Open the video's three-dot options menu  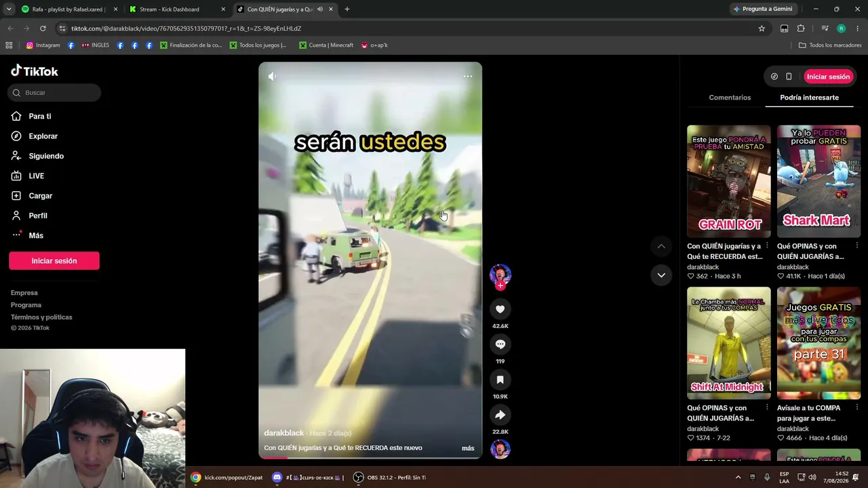(468, 77)
